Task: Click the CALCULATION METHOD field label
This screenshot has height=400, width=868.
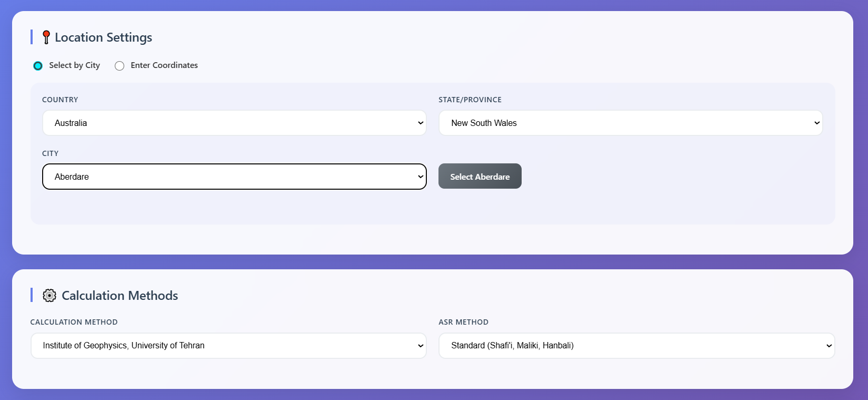Action: [x=74, y=322]
